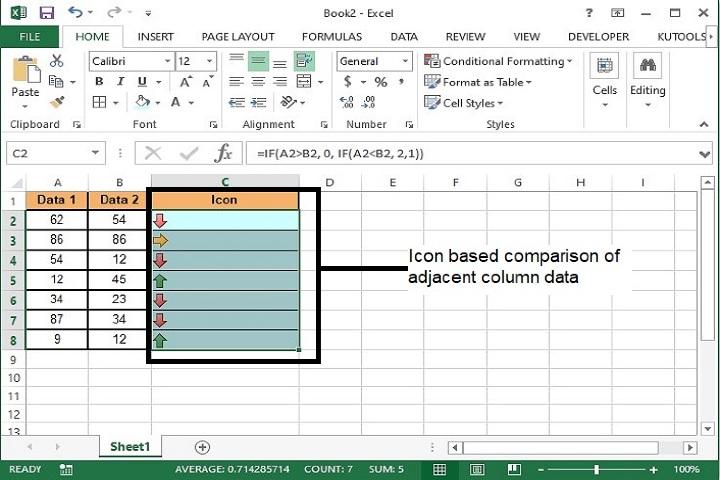Open the General number format dropdown

405,61
